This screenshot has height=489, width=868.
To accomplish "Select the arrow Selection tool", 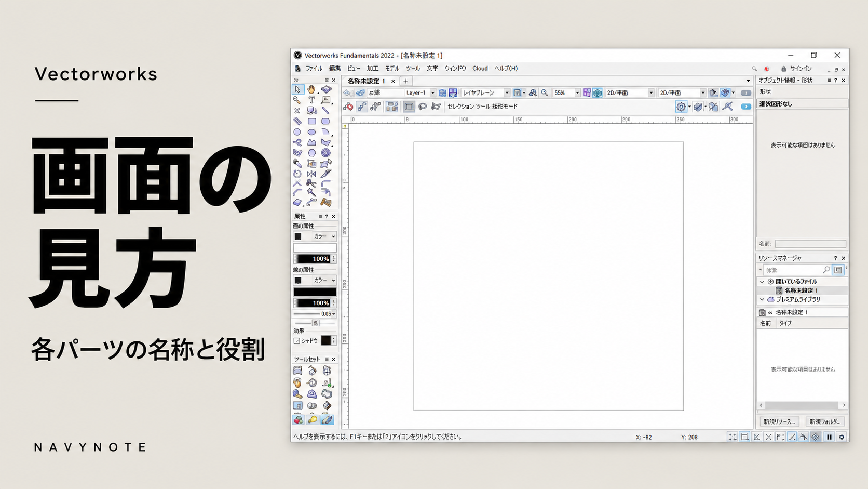I will (x=297, y=89).
